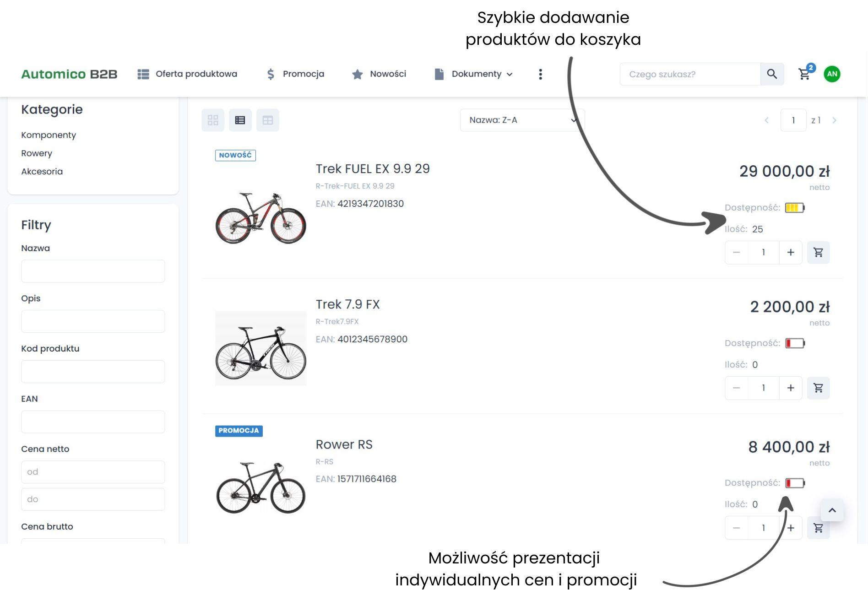The width and height of the screenshot is (868, 595).
Task: Increase quantity for Trek FUEL EX 9.9 29
Action: pos(791,252)
